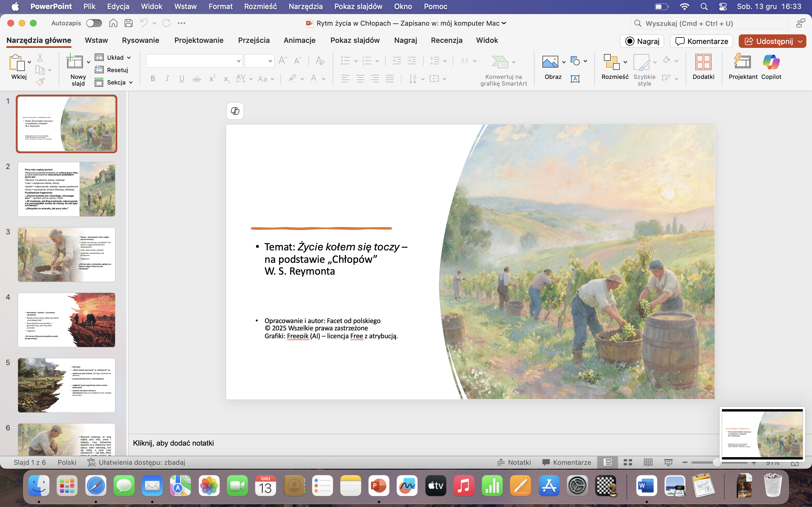Open the font name combo box

194,61
